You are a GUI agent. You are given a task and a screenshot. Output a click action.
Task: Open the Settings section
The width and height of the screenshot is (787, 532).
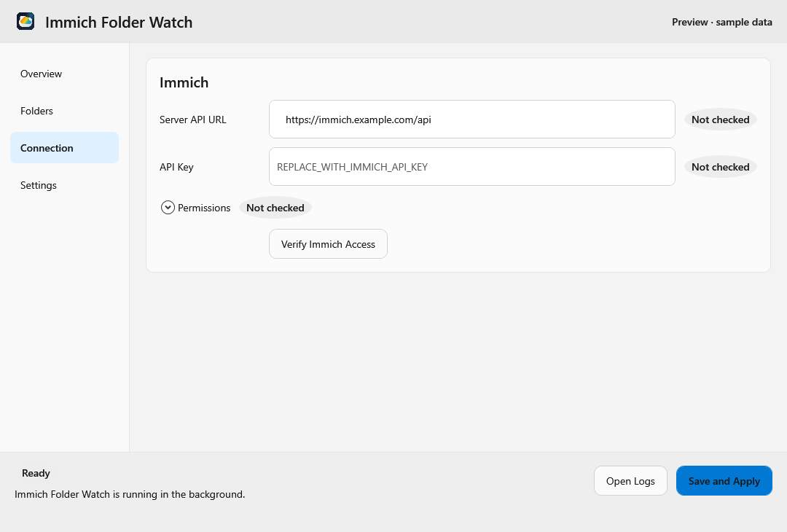(64, 185)
